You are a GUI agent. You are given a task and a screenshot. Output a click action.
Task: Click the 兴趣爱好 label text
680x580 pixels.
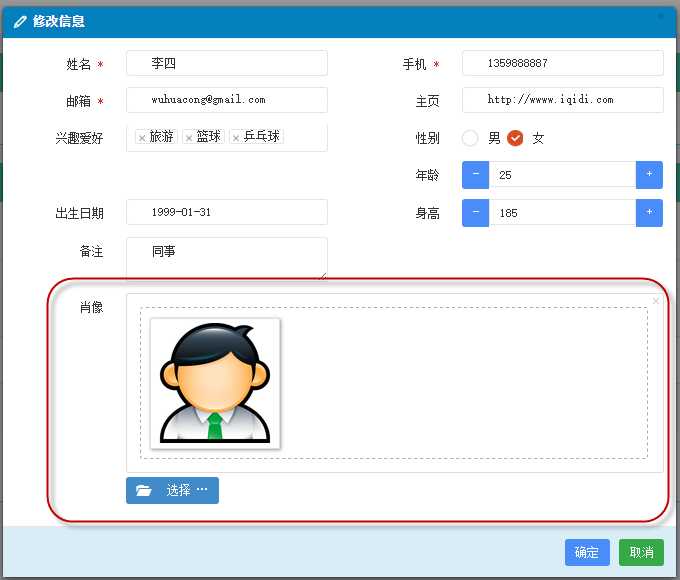pyautogui.click(x=79, y=138)
